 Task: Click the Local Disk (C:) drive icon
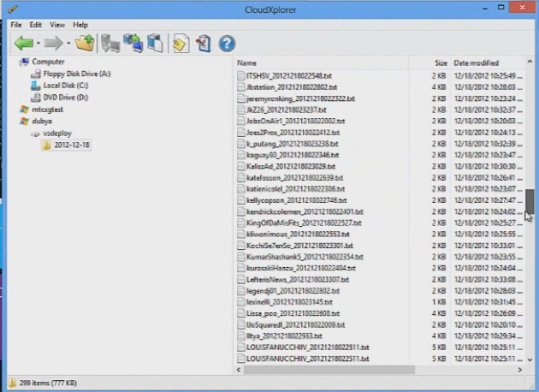(36, 86)
